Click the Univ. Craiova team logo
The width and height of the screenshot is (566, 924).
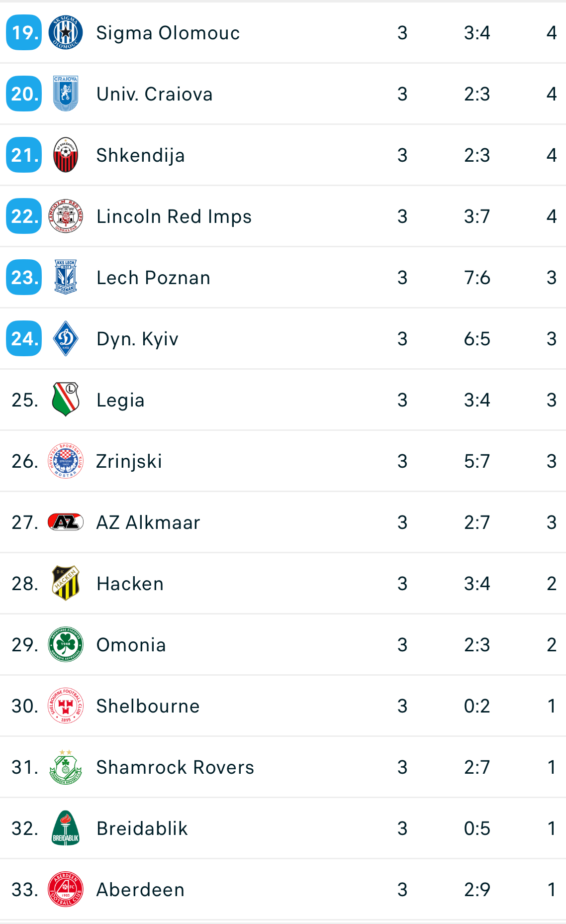pyautogui.click(x=66, y=94)
